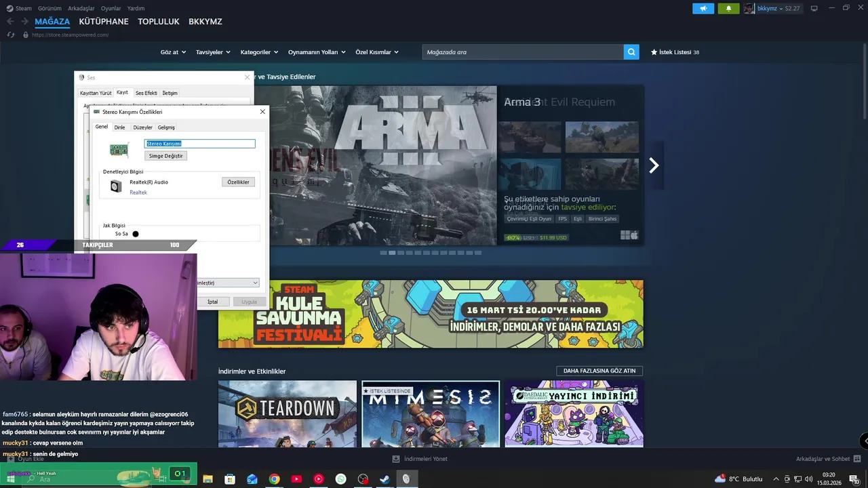
Task: Switch to the Gelişmiş tab
Action: click(x=166, y=127)
